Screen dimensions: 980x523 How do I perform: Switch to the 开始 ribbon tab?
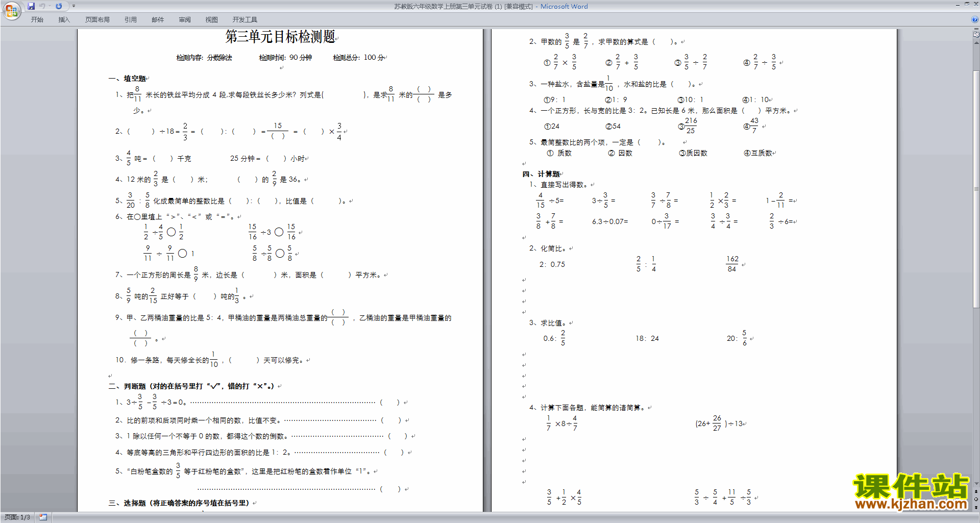[37, 20]
